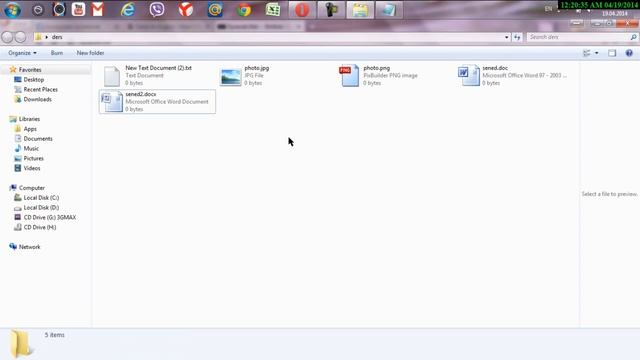Launch YouTube from the taskbar
The width and height of the screenshot is (640, 360).
tap(78, 9)
